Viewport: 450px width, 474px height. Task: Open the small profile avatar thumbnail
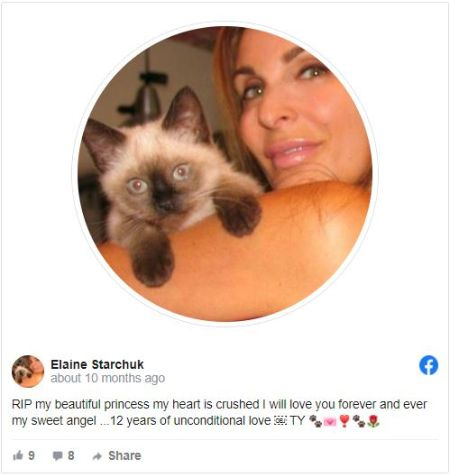pos(28,371)
